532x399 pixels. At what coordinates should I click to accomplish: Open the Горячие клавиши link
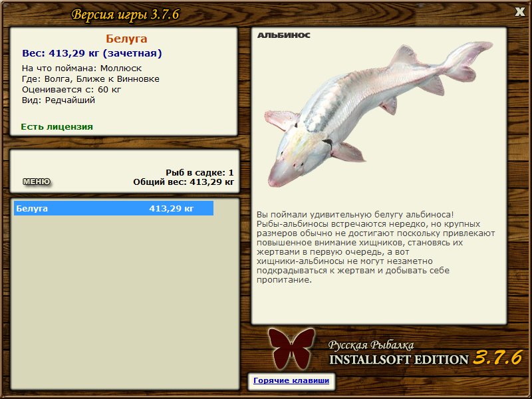291,380
